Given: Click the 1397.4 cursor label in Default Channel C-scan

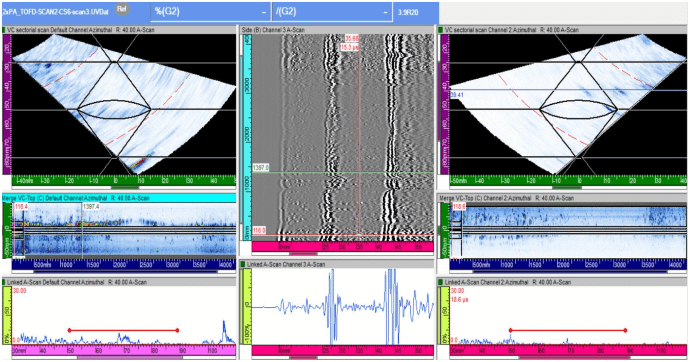Looking at the screenshot, I should tap(91, 206).
